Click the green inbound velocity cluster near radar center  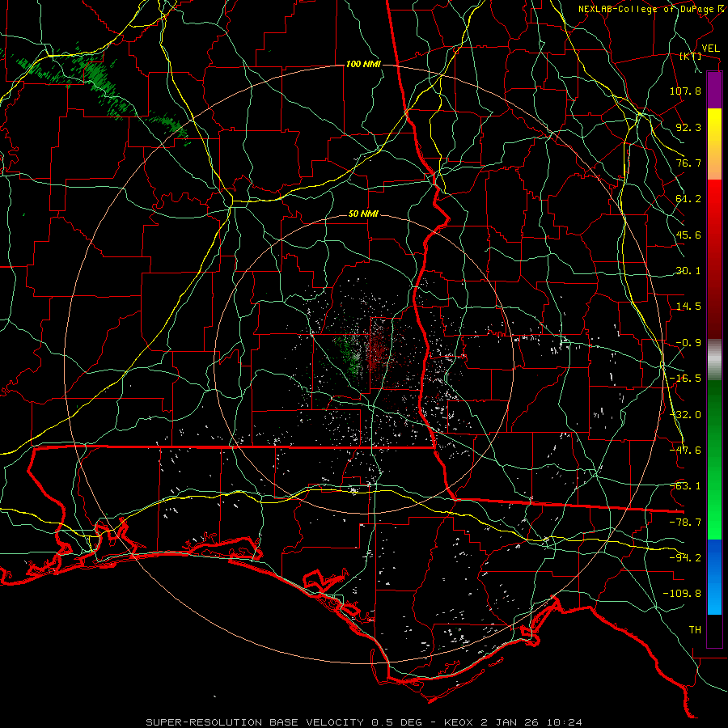click(350, 355)
